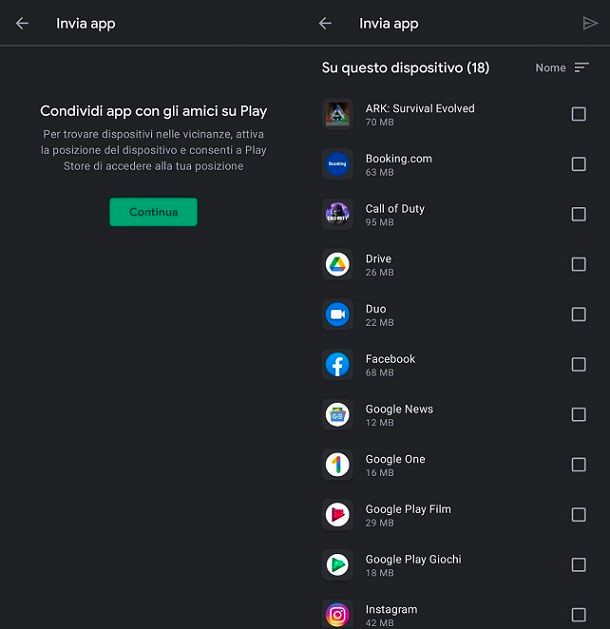Tap the Google News name text
The image size is (610, 629).
tap(399, 409)
